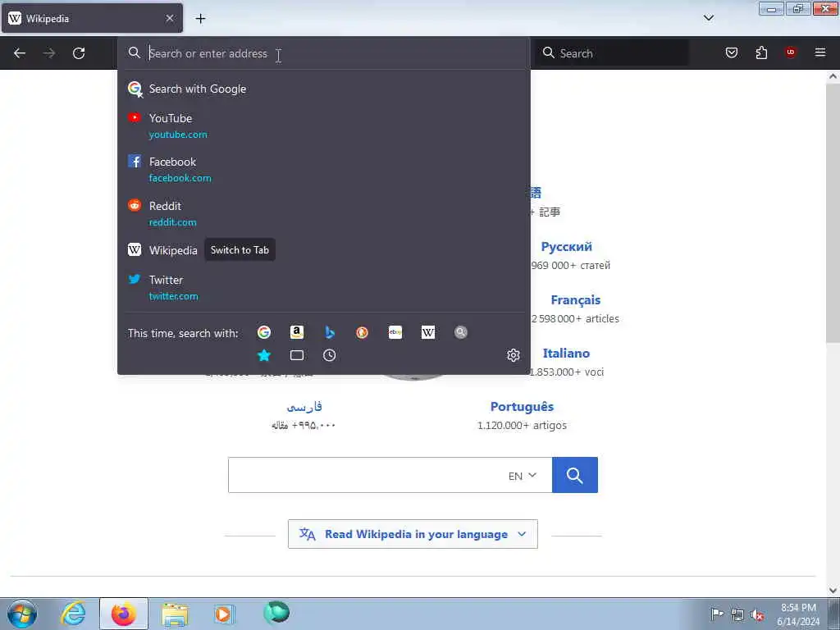
Task: Click the gray magnifier search engine icon
Action: (461, 333)
